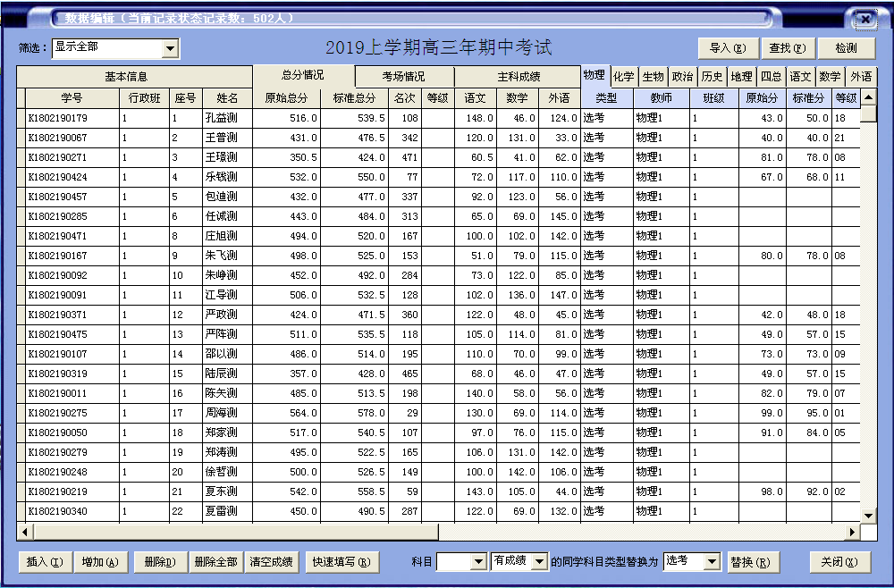Open the 科目 subject dropdown
The height and width of the screenshot is (588, 894).
tap(478, 562)
